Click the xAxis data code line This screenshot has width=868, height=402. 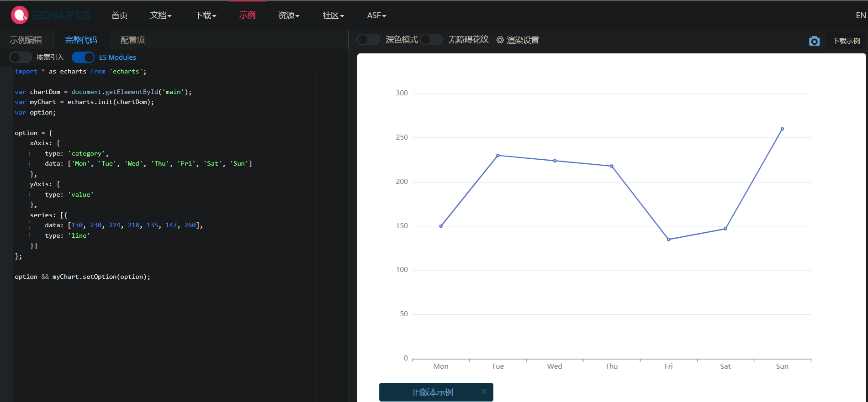tap(148, 163)
